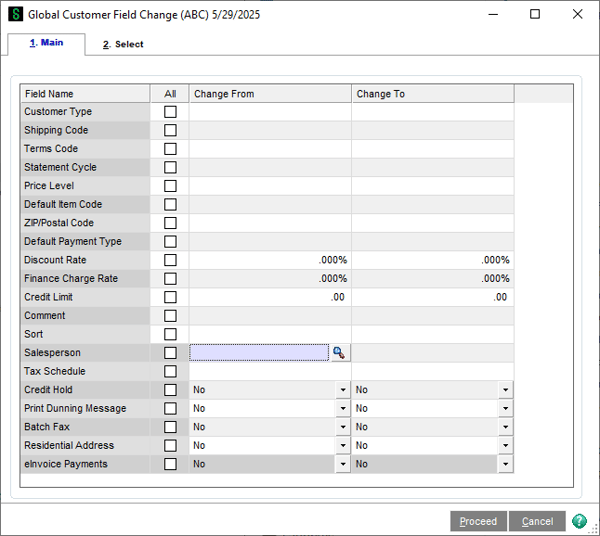Open Residential Address Change From dropdown
The height and width of the screenshot is (536, 600).
(x=343, y=446)
